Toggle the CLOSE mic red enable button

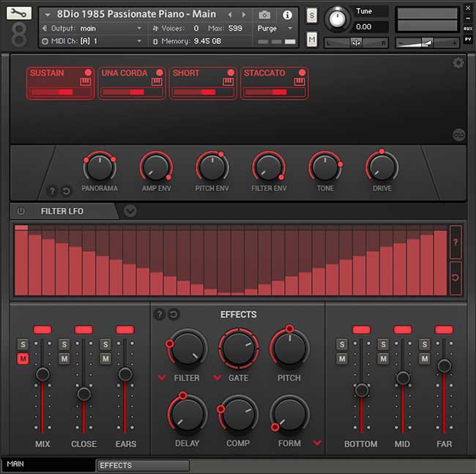[x=83, y=330]
